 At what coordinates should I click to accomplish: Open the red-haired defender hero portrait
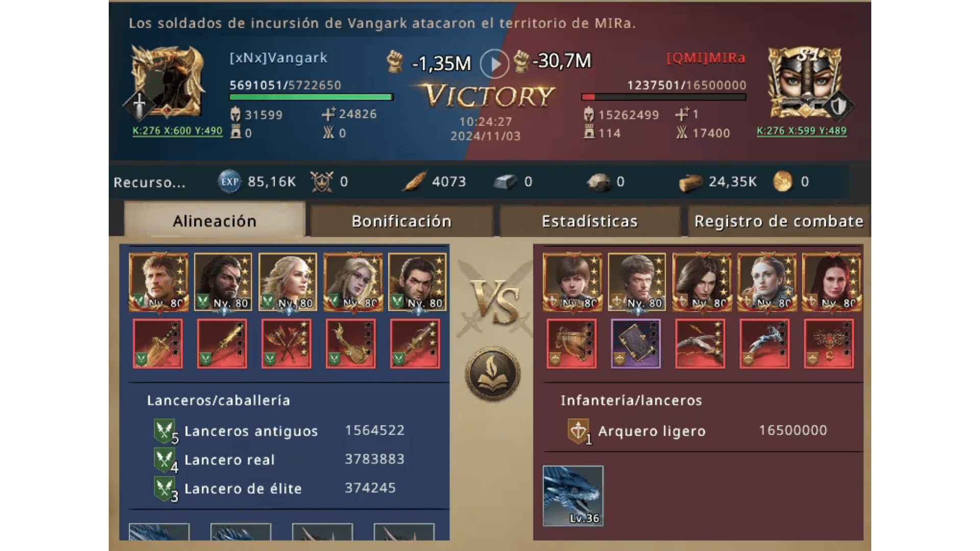pyautogui.click(x=831, y=282)
